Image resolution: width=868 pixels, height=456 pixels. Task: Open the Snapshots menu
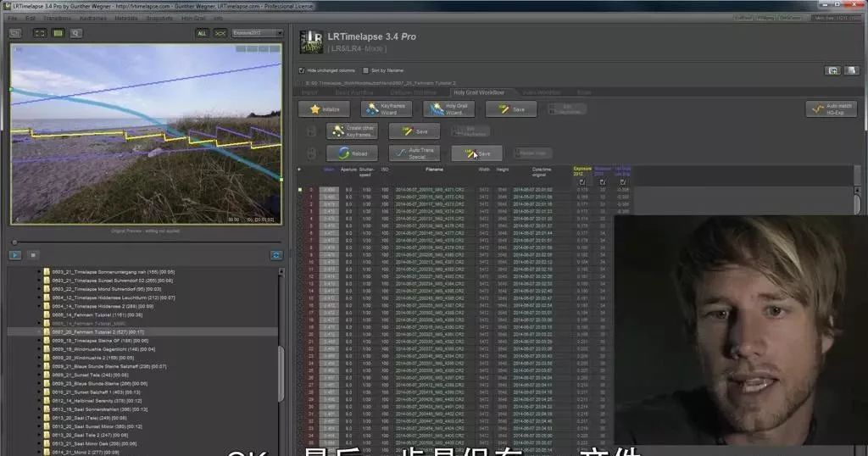(x=159, y=18)
